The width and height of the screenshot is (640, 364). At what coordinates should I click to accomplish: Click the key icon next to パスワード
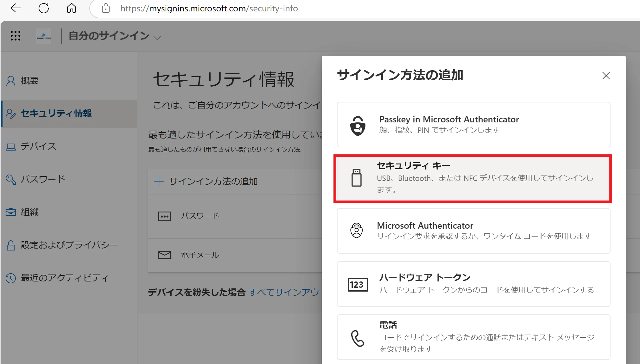[x=11, y=179]
